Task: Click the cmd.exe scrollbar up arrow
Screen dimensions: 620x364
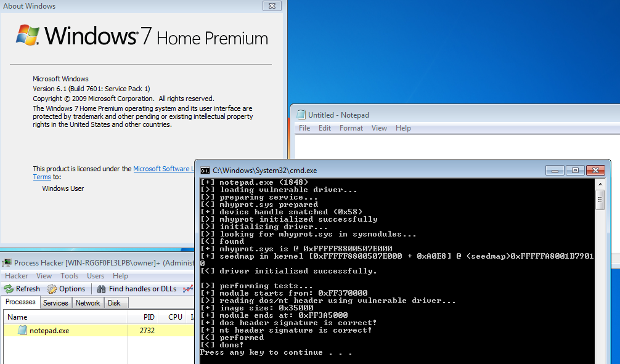Action: tap(600, 184)
